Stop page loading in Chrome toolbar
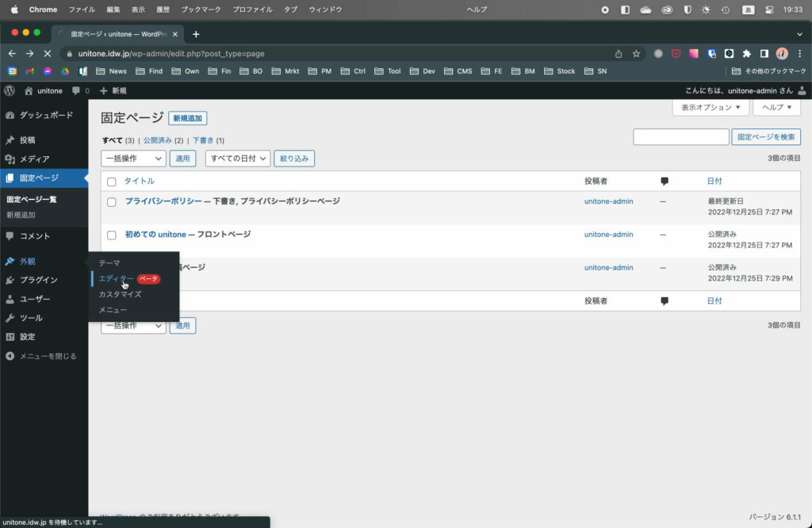The height and width of the screenshot is (528, 812). click(48, 54)
